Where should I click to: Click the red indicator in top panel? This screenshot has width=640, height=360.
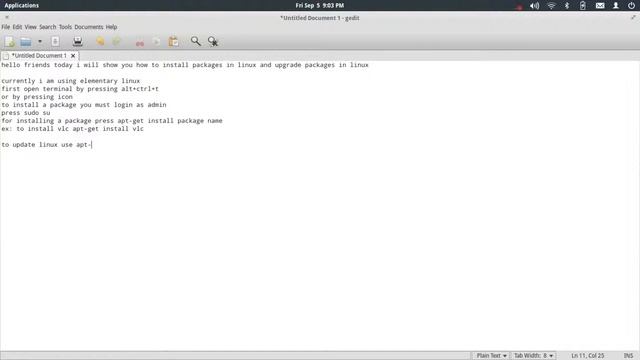519,7
